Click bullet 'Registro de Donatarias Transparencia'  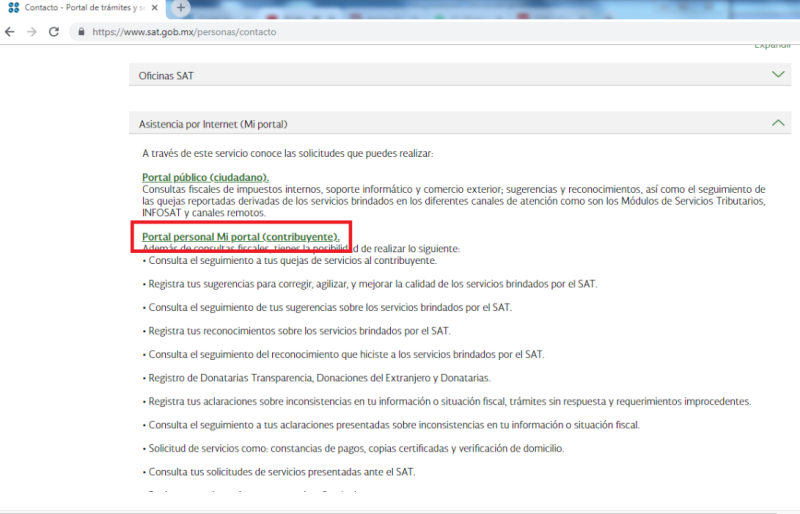pos(316,378)
